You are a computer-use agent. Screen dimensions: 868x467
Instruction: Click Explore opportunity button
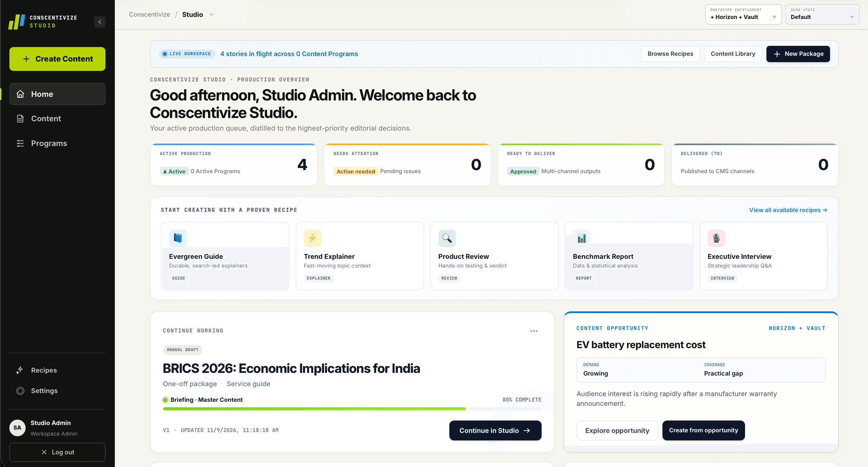pyautogui.click(x=617, y=430)
